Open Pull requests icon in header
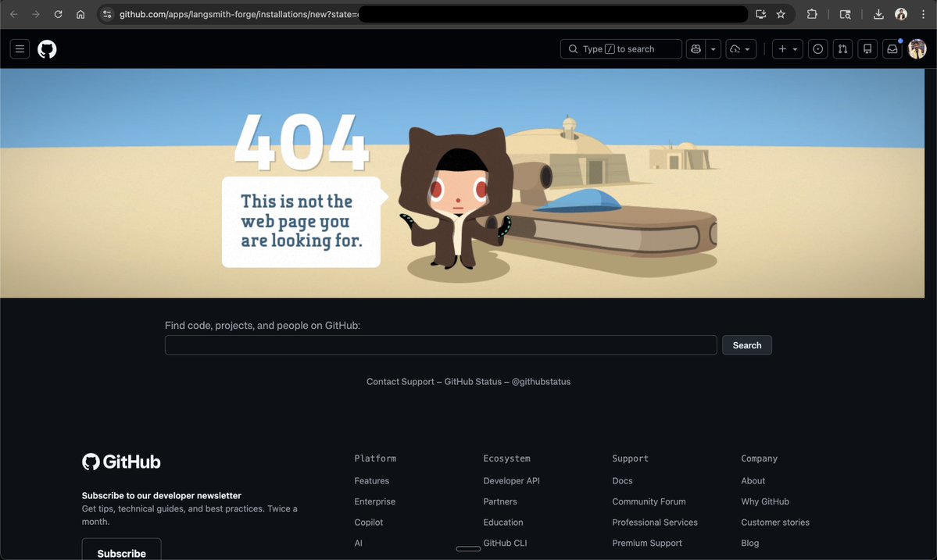The image size is (937, 560). tap(842, 49)
